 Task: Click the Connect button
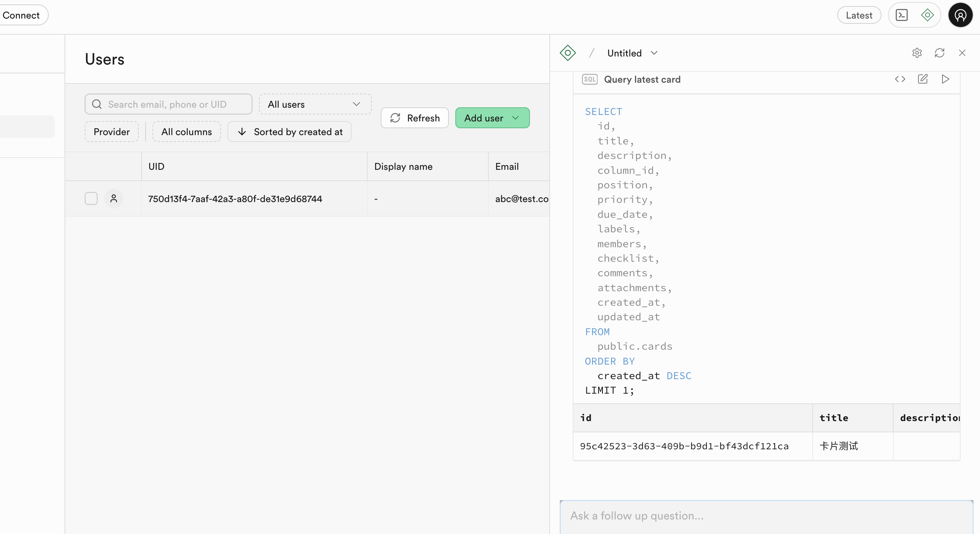pyautogui.click(x=21, y=15)
